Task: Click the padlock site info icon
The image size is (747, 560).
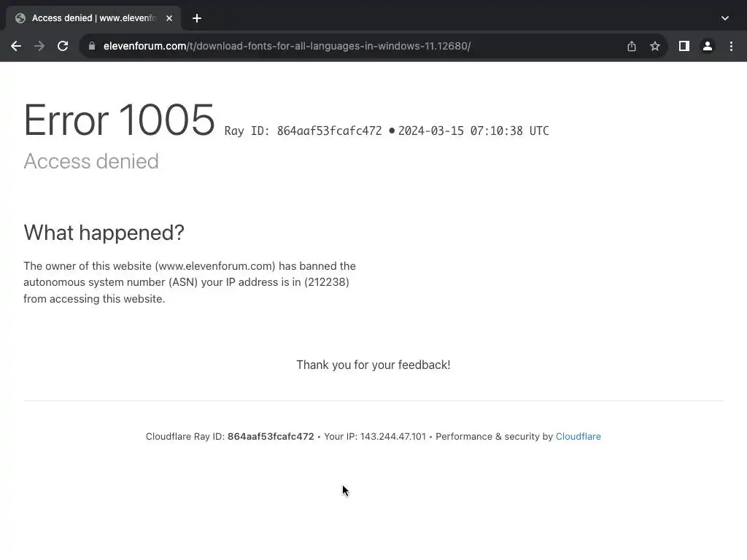Action: (92, 46)
